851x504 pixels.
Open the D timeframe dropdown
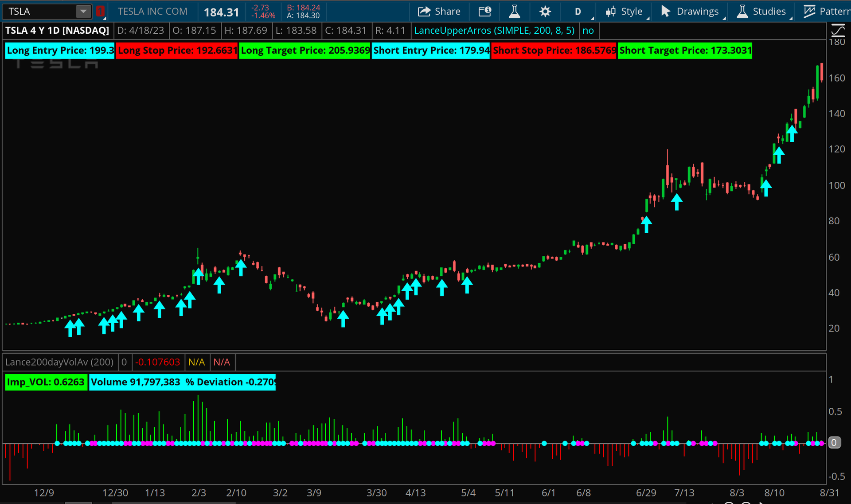click(x=578, y=11)
